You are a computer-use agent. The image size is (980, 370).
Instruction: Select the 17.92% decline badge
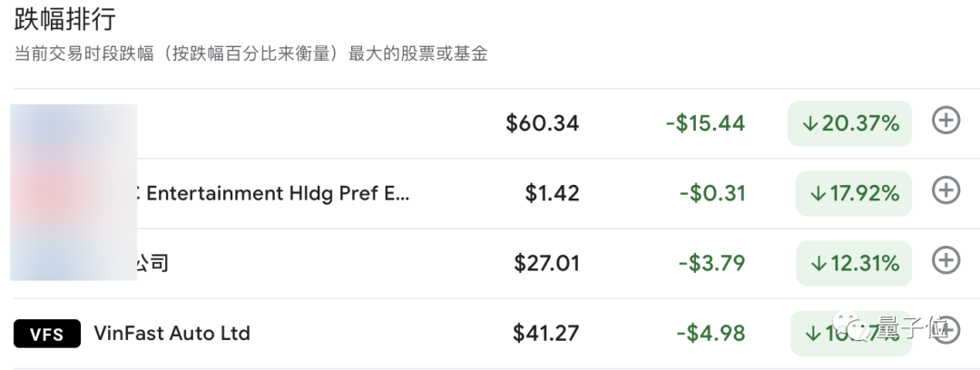854,193
